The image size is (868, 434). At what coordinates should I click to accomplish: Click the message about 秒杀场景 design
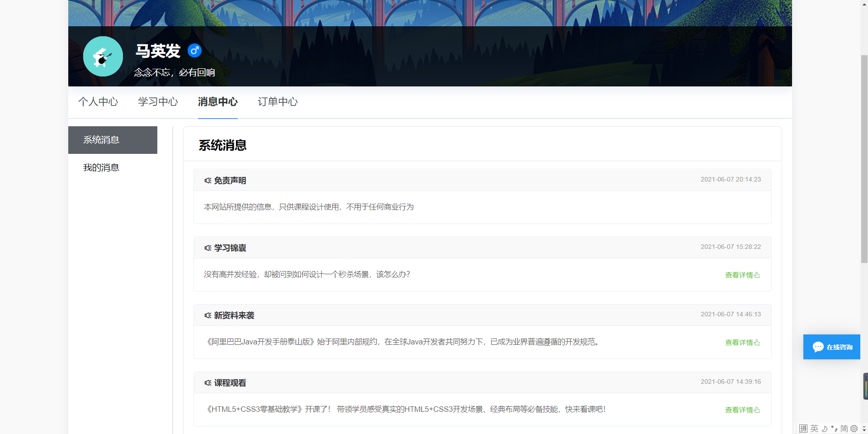(307, 274)
